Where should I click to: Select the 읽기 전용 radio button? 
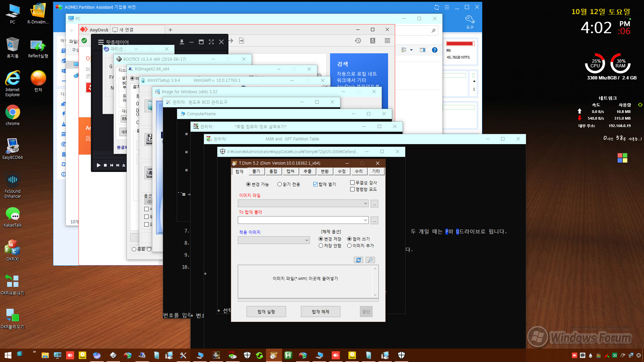(288, 184)
